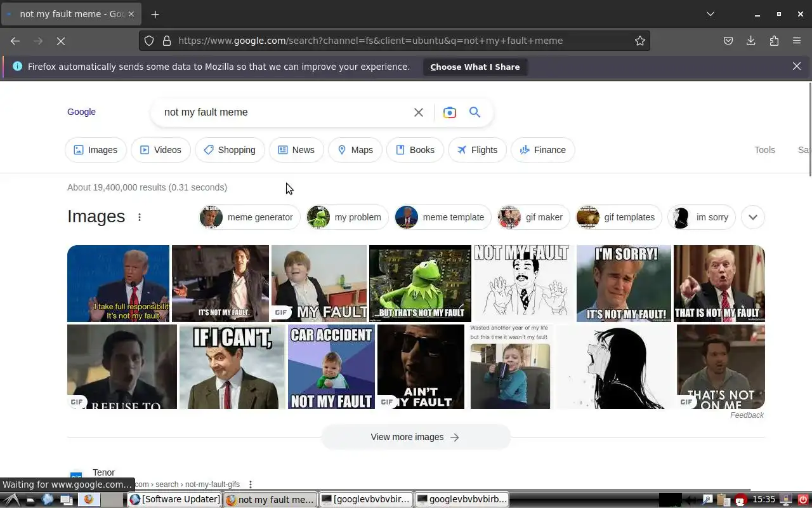Open the Software Updater taskbar window

174,499
